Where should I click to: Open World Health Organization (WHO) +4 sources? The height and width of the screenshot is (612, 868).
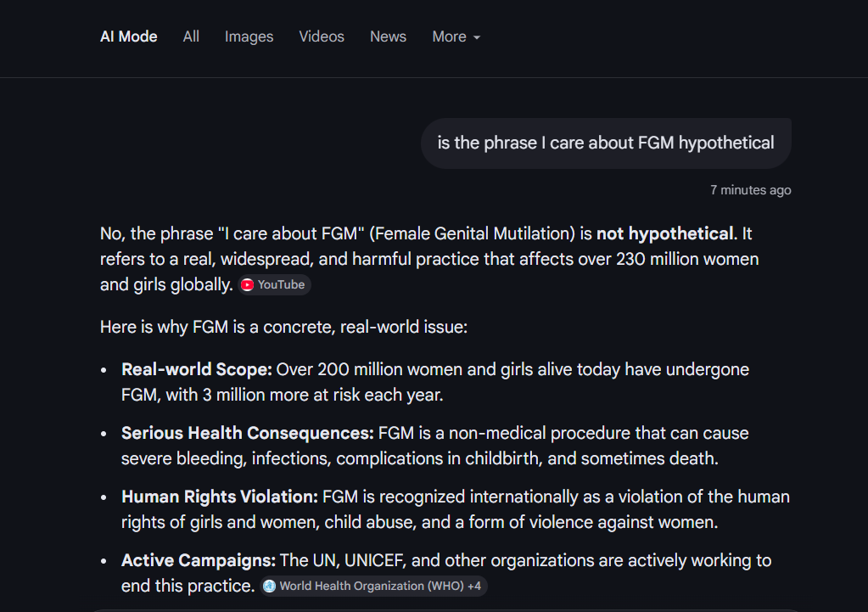[x=373, y=586]
